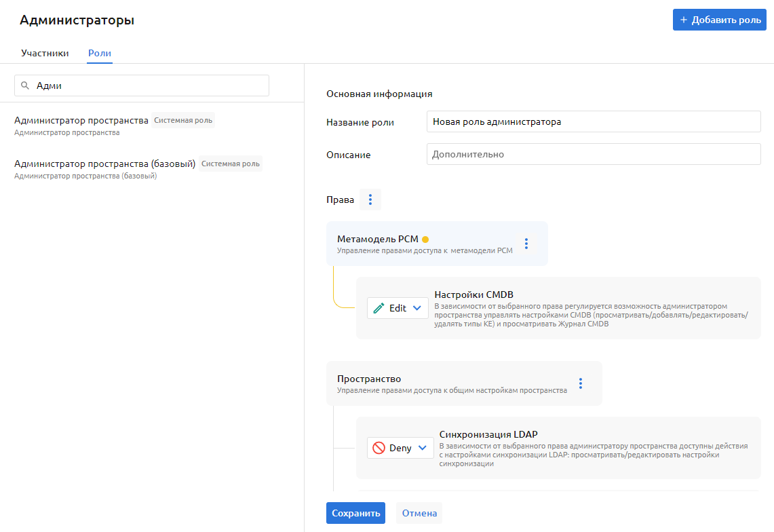Click the red Deny icon for Синхронизация LDAP
This screenshot has height=532, width=774.
pos(379,448)
